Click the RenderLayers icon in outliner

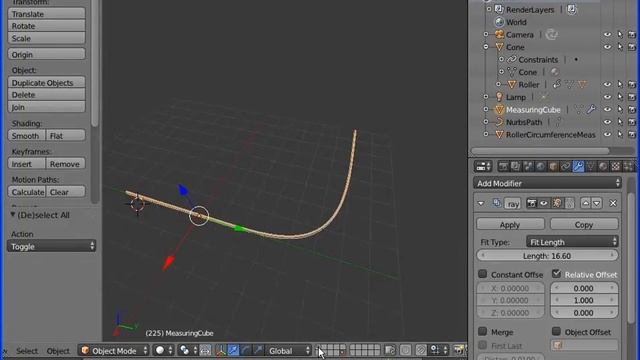tap(499, 9)
